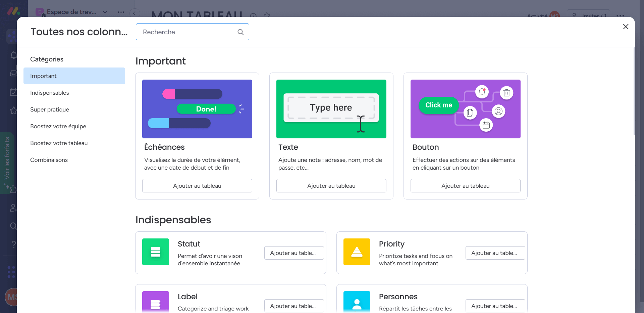Click the green Statut column icon
This screenshot has width=644, height=313.
coord(155,252)
